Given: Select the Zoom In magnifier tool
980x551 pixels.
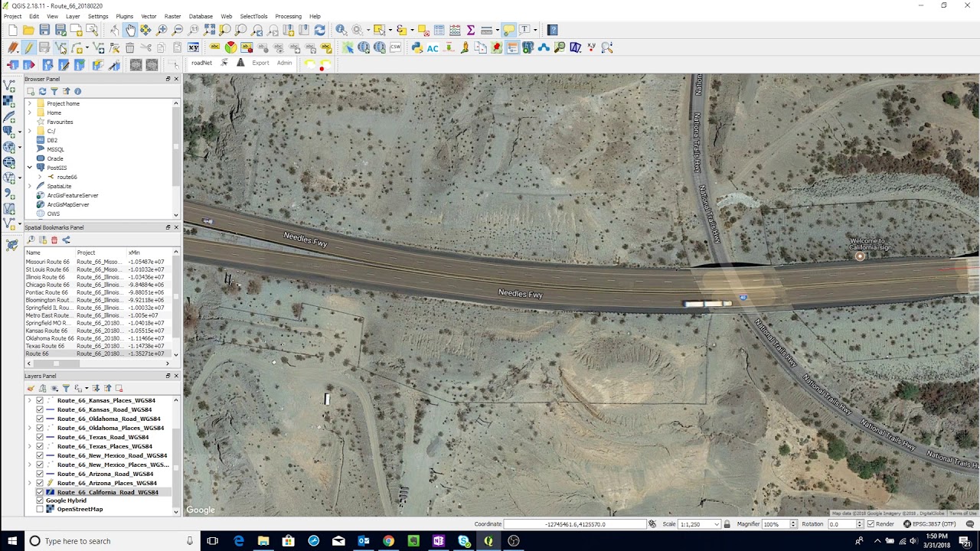Looking at the screenshot, I should pos(162,30).
